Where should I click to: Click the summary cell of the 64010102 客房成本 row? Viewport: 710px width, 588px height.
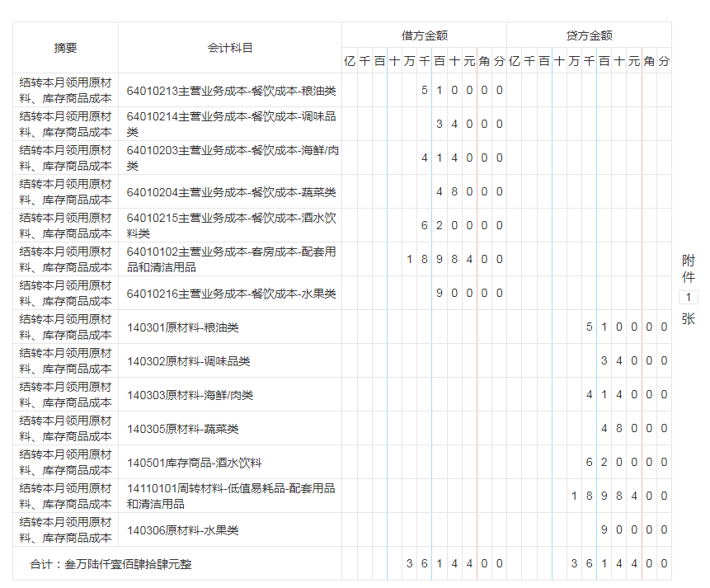tap(66, 259)
